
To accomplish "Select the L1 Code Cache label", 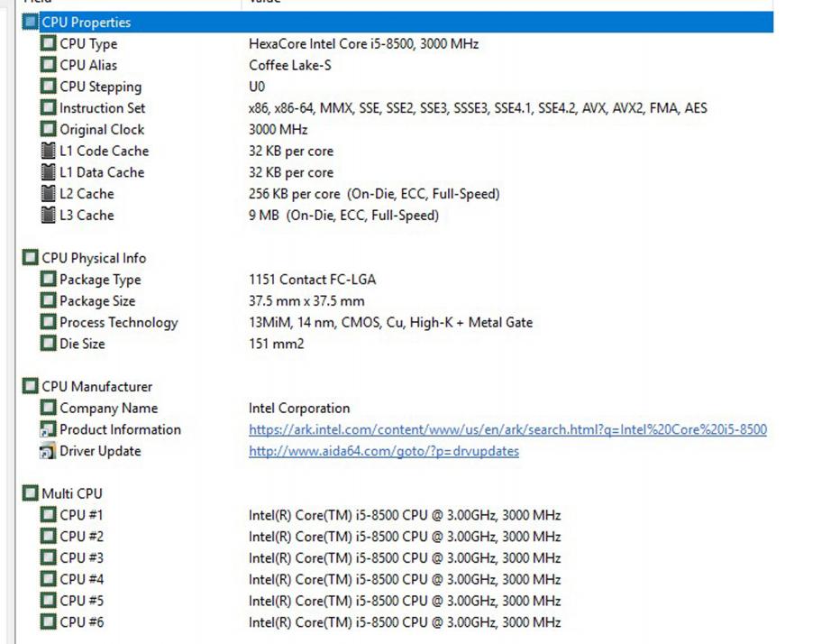I will tap(104, 151).
